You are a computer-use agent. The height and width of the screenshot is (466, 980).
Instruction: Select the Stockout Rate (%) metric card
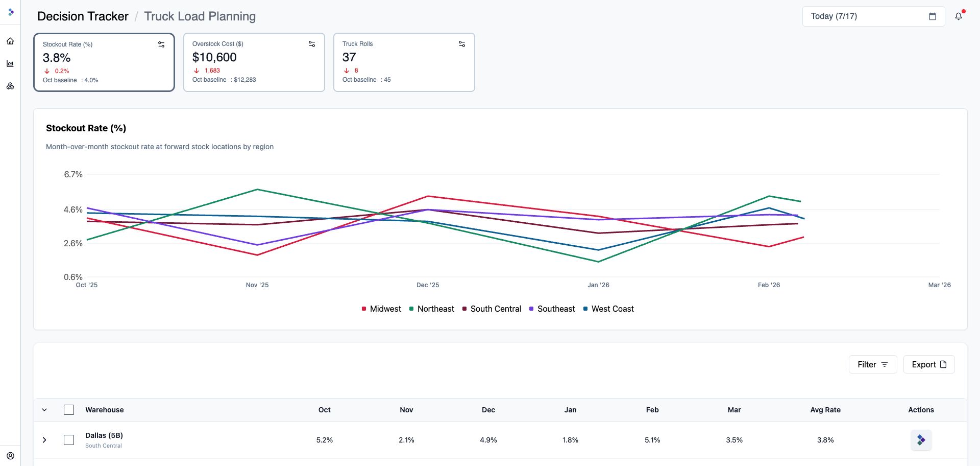point(104,62)
